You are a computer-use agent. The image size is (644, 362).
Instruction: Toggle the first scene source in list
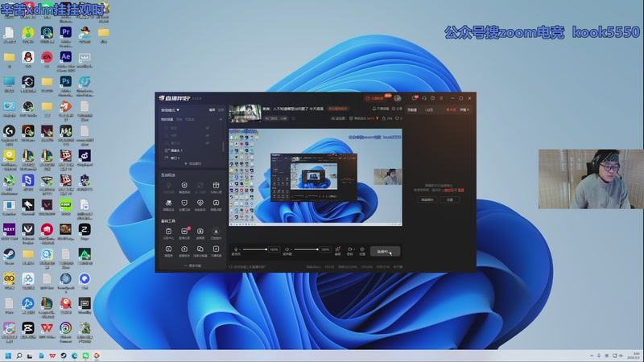pos(167,127)
